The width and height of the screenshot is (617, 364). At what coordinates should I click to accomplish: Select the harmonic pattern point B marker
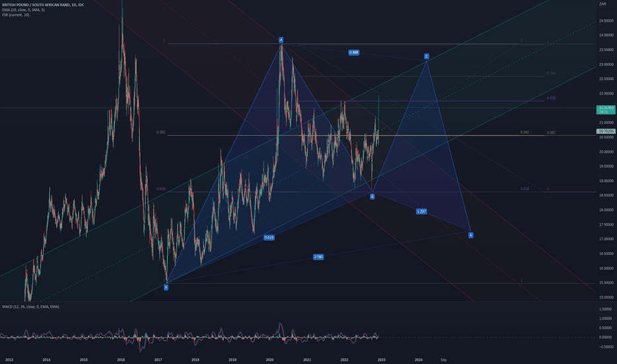[372, 197]
